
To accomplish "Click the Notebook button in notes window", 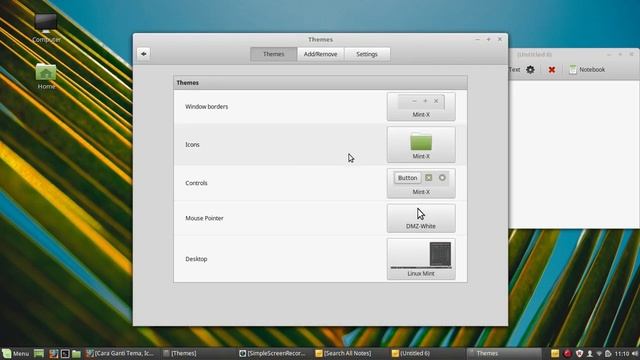I will 587,70.
